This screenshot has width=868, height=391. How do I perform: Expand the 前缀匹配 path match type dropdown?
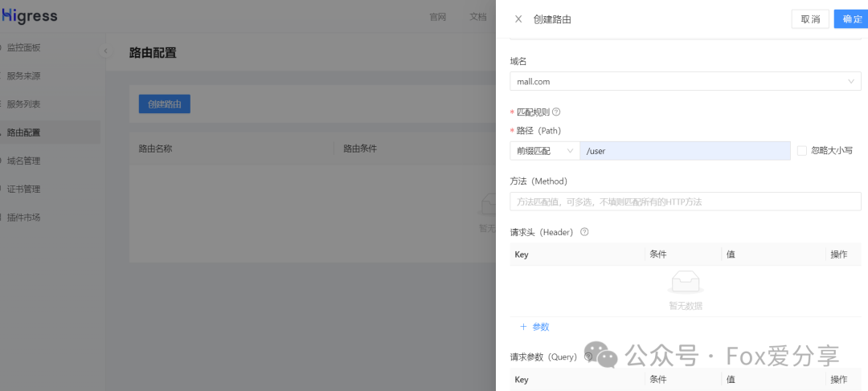point(545,151)
